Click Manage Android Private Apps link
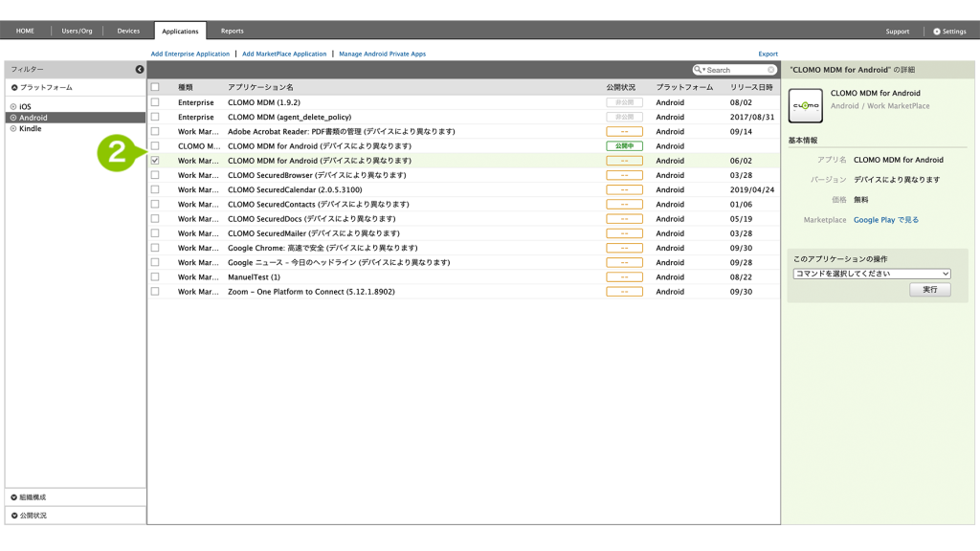 click(x=383, y=54)
